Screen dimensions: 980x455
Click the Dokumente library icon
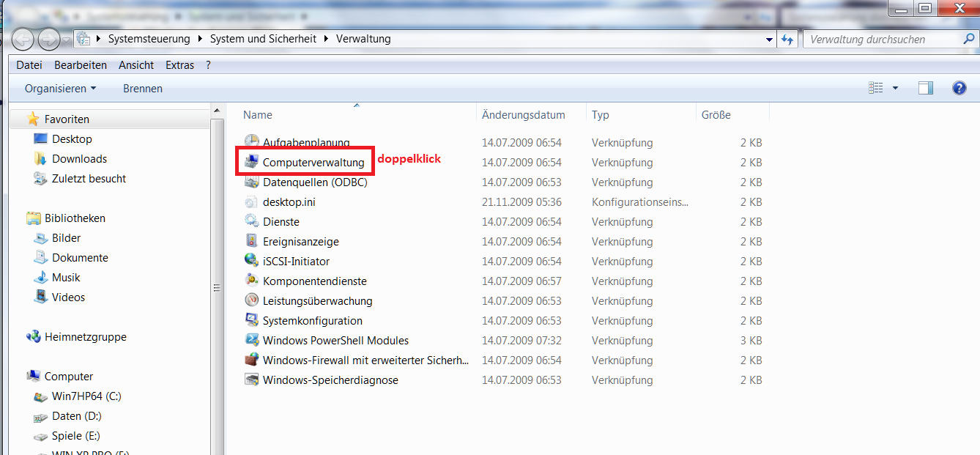pyautogui.click(x=40, y=257)
